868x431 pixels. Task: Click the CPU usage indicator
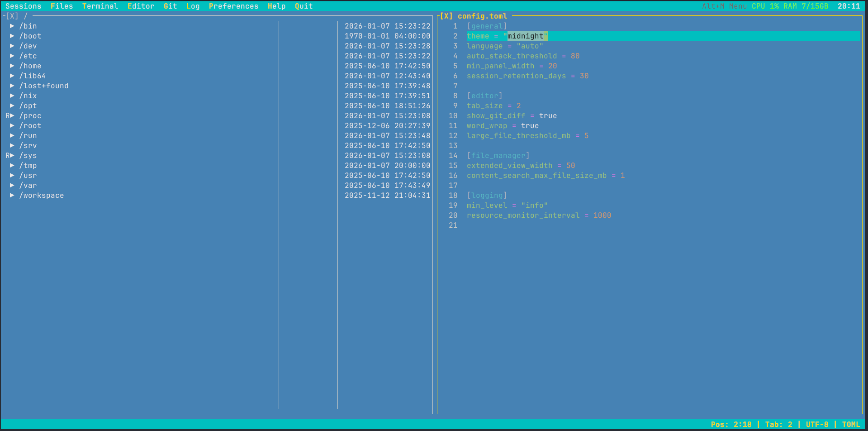pyautogui.click(x=765, y=6)
